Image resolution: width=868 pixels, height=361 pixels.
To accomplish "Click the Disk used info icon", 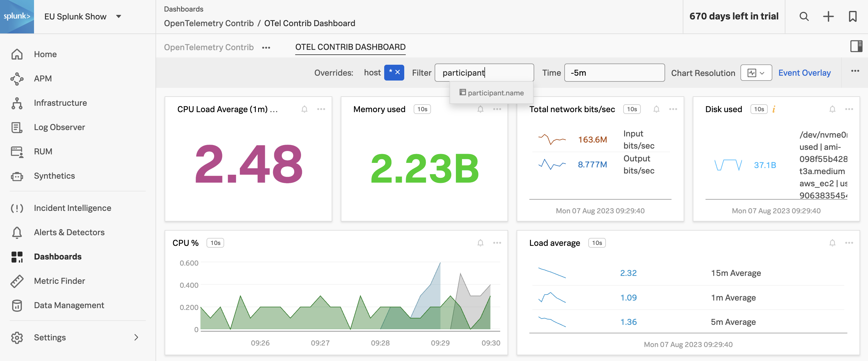I will pos(774,109).
